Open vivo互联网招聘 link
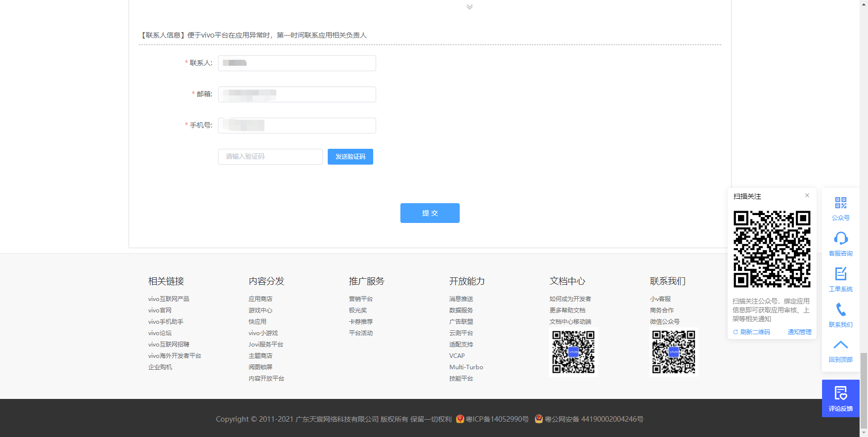The width and height of the screenshot is (868, 437). 169,345
